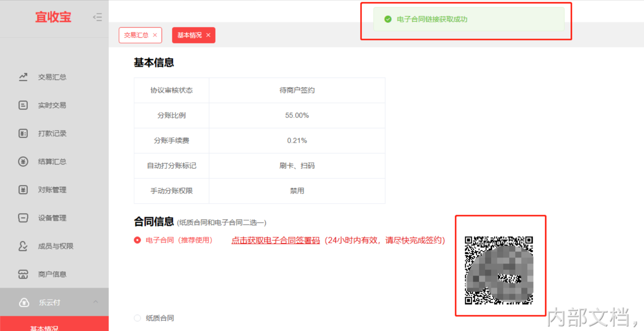Click the 商户信息 shop icon
644x331 pixels.
[23, 274]
